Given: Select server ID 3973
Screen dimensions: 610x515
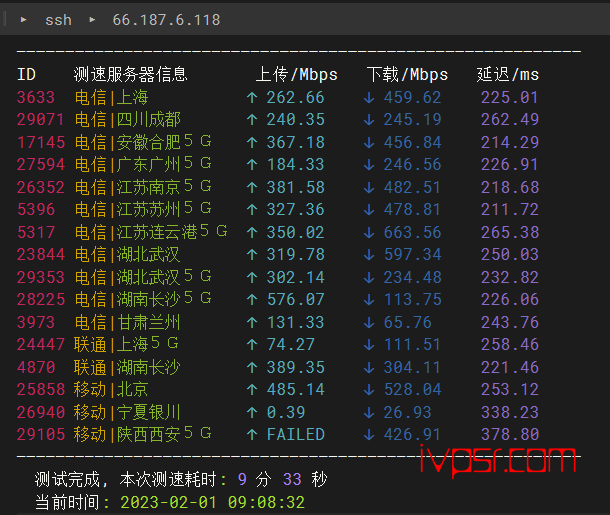Looking at the screenshot, I should click(x=36, y=322).
